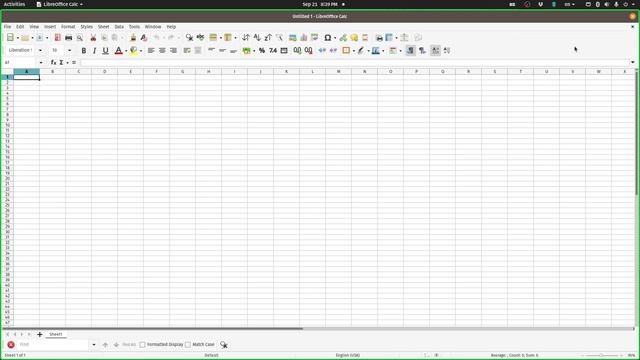Viewport: 640px width, 360px height.
Task: Click the Cut scissors icon
Action: tap(93, 38)
